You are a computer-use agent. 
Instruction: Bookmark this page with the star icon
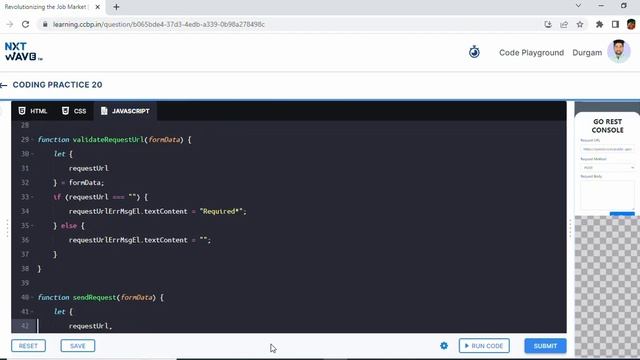[580, 24]
